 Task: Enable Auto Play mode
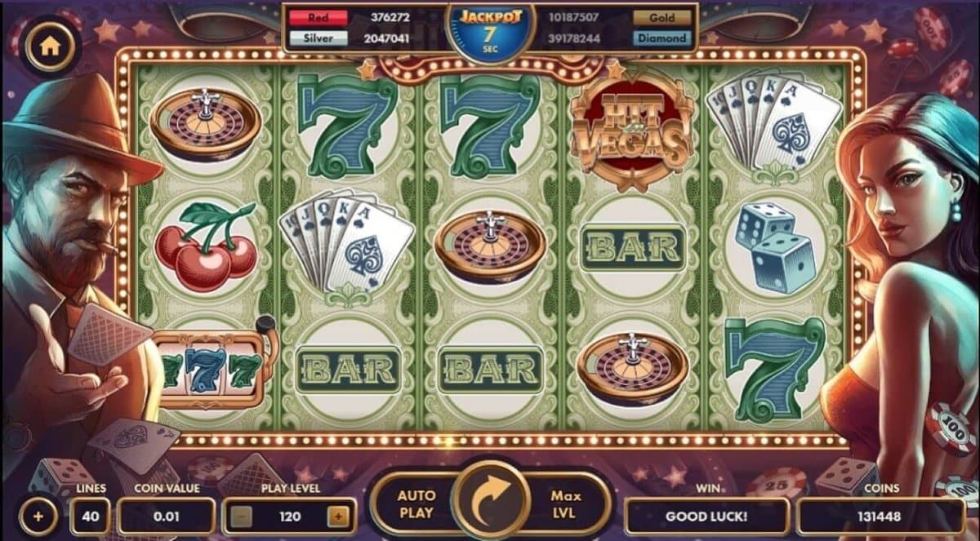coord(416,502)
